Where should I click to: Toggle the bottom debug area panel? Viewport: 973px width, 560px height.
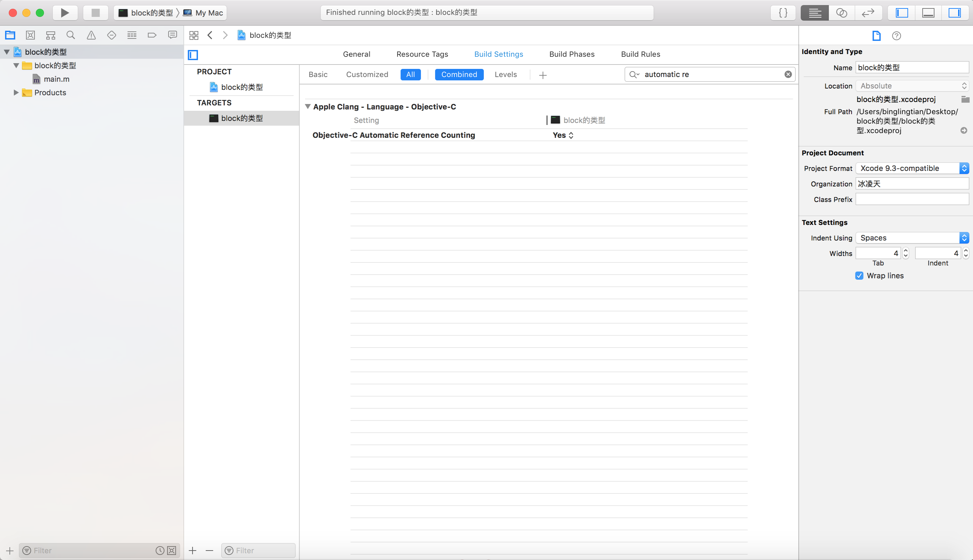click(x=928, y=13)
